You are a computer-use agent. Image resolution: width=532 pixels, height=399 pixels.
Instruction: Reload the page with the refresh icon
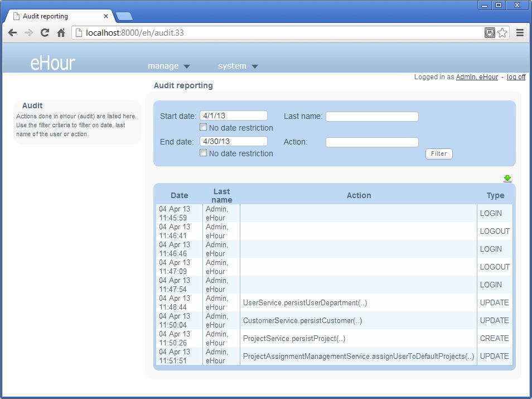(x=45, y=32)
